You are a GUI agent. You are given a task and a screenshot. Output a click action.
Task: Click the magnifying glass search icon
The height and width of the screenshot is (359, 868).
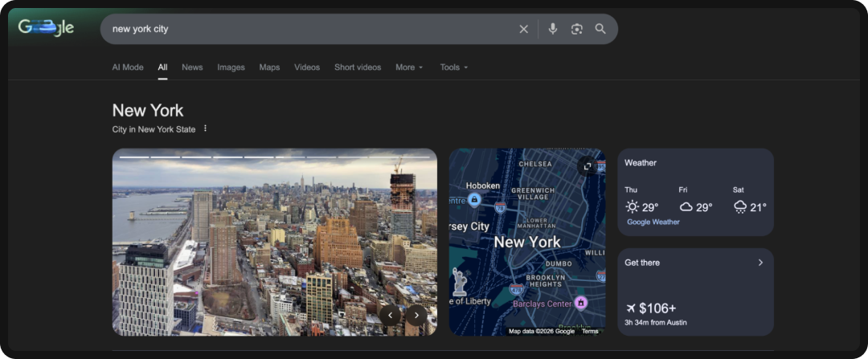coord(600,29)
